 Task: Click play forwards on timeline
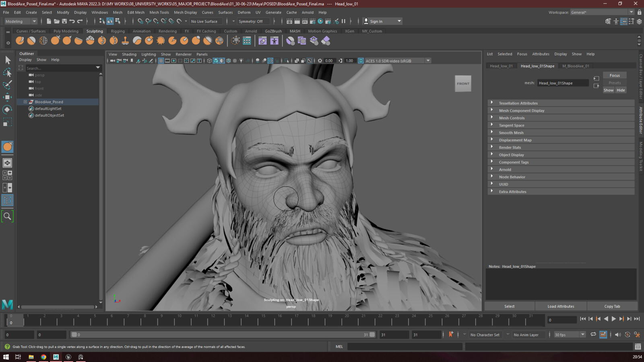(614, 319)
